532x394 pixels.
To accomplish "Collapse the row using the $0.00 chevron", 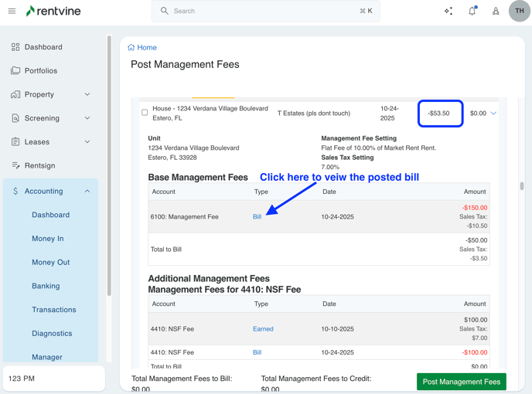I will click(493, 114).
